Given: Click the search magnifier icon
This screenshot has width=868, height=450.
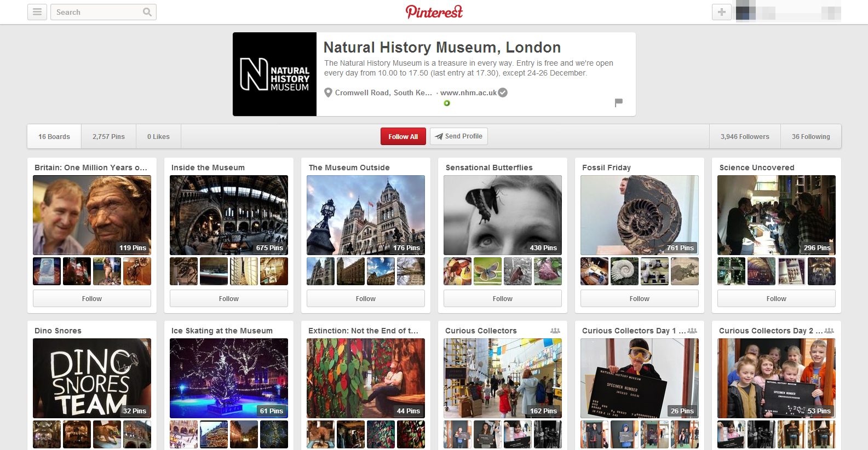Looking at the screenshot, I should coord(147,12).
